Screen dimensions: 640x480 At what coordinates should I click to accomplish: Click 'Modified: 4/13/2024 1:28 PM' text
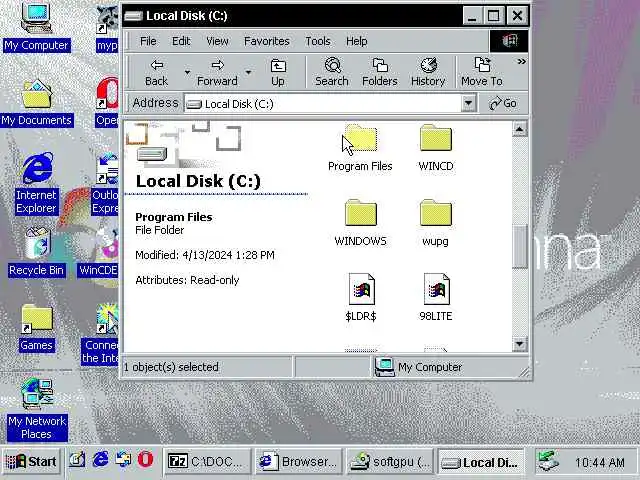[x=205, y=255]
